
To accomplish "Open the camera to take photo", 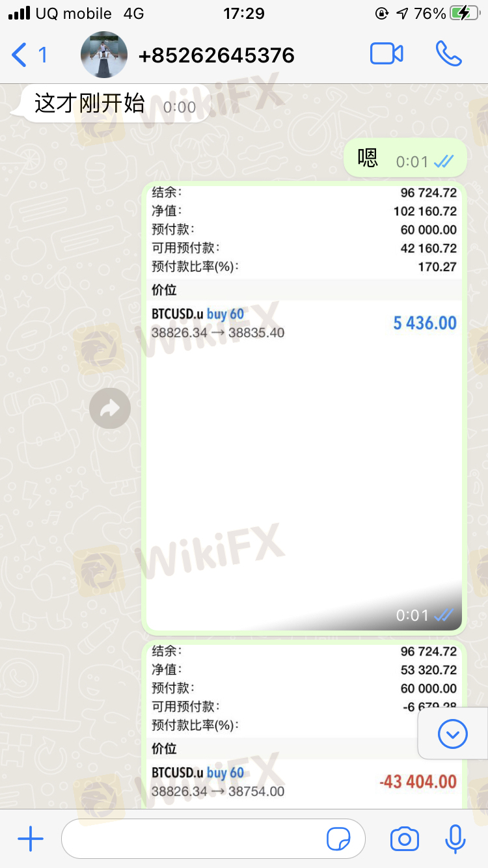I will click(x=405, y=839).
